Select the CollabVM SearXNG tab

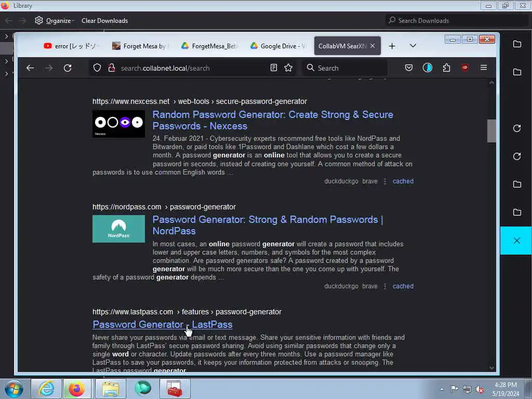point(342,46)
